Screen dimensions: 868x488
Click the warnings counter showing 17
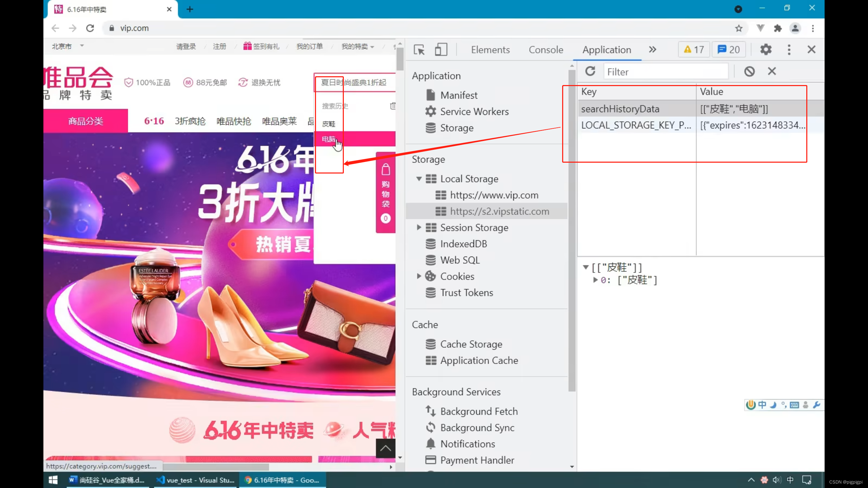[694, 49]
